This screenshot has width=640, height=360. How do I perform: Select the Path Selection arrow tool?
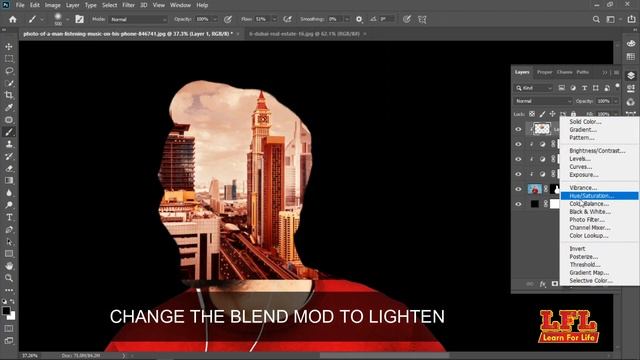point(9,242)
